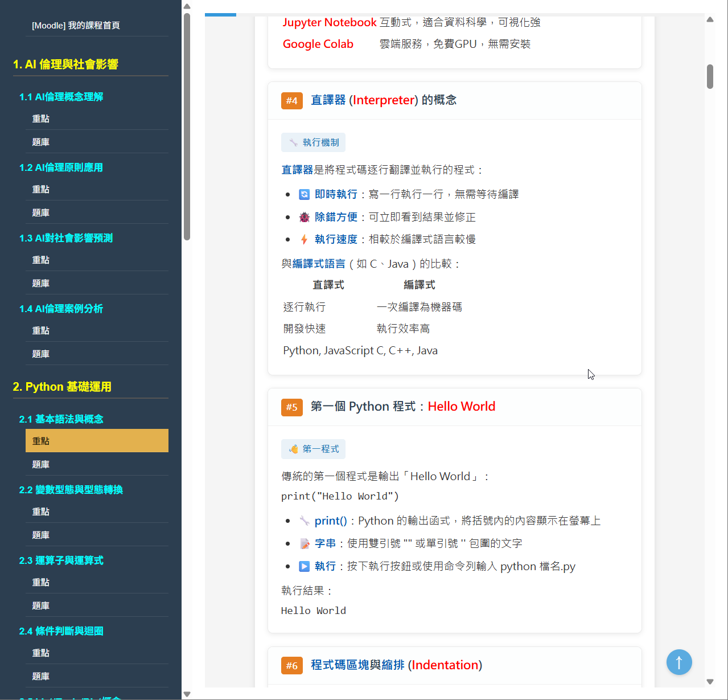Open section 2.1 基本語法與概念
This screenshot has width=728, height=700.
[61, 419]
